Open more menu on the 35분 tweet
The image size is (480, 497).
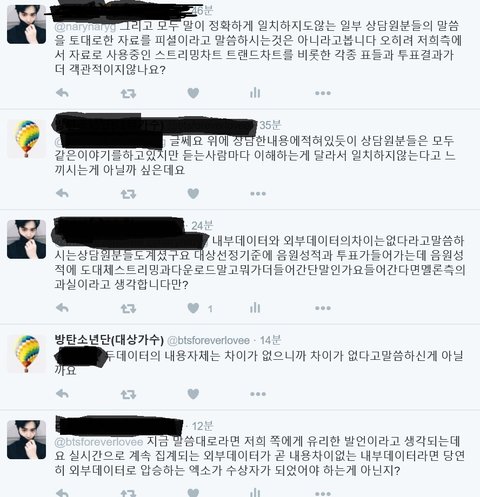coord(258,193)
